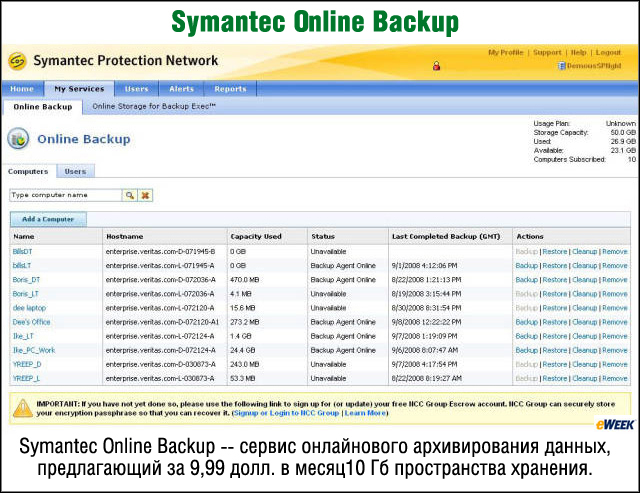Switch to Users tab under Online Backup
The height and width of the screenshot is (493, 640).
[76, 171]
